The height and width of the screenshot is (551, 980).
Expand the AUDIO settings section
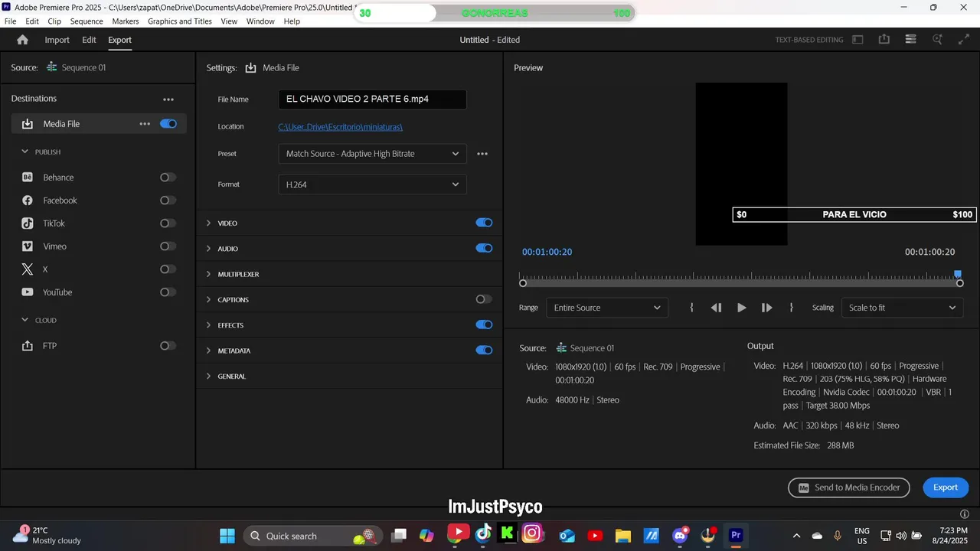tap(208, 249)
